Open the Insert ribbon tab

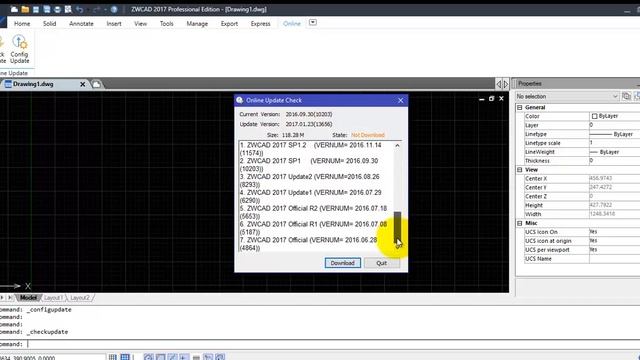pos(114,24)
